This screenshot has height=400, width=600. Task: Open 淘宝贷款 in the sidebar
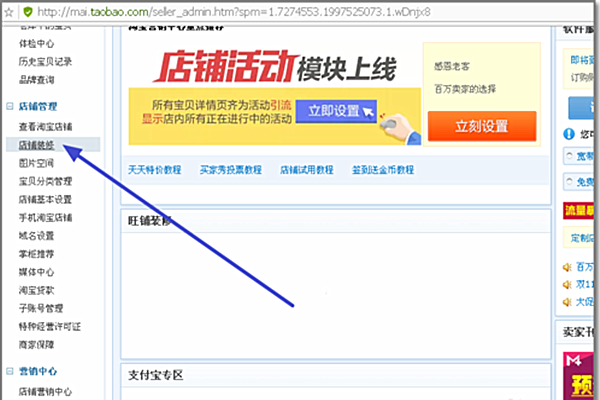click(36, 290)
